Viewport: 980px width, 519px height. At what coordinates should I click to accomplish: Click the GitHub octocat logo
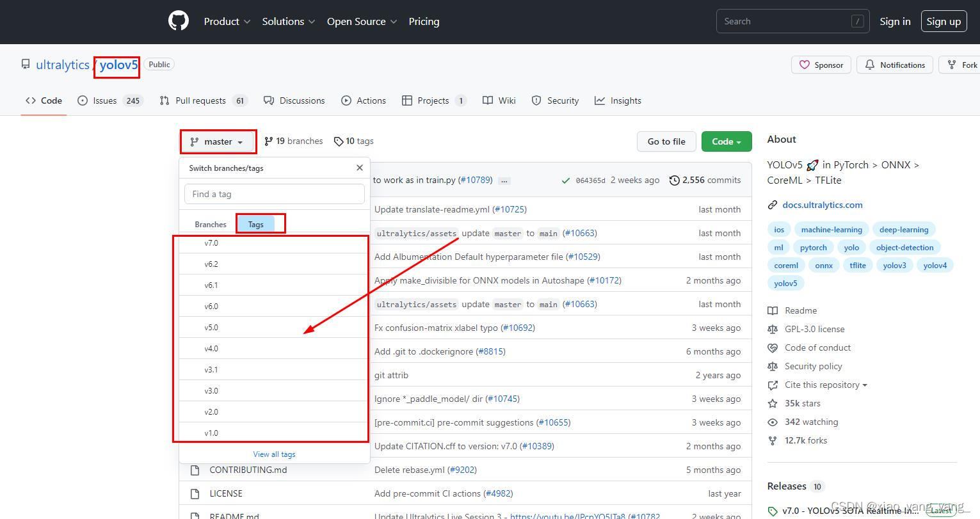pyautogui.click(x=179, y=21)
